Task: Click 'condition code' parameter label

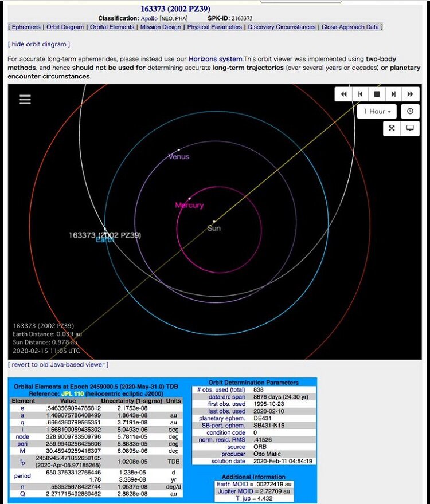Action: click(x=226, y=432)
